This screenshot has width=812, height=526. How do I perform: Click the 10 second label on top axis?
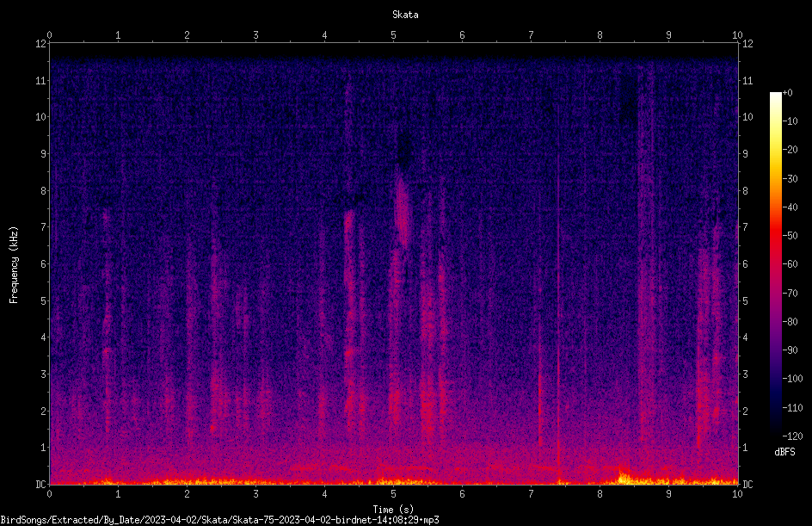[737, 35]
